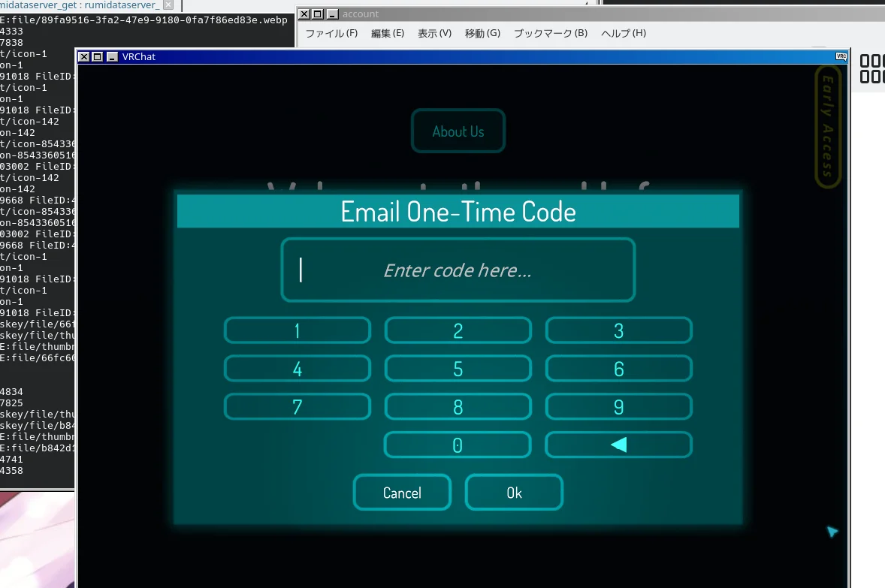885x588 pixels.
Task: Close the rumidataserver_get terminal tab
Action: point(168,5)
